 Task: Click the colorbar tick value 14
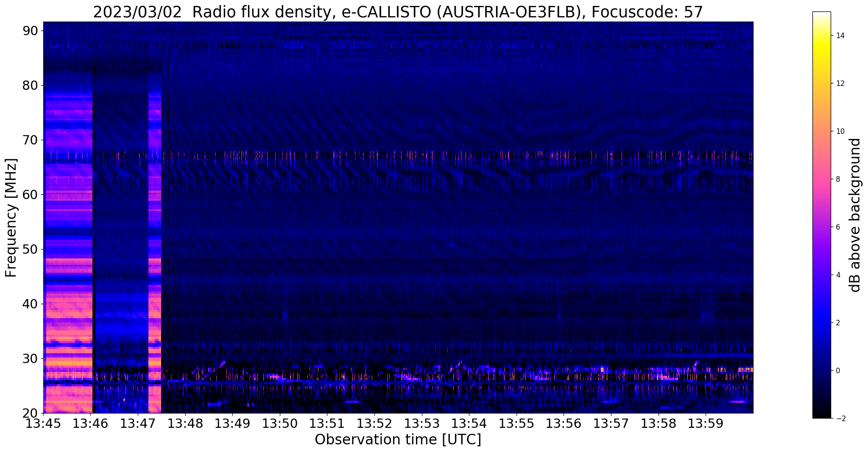click(x=840, y=36)
